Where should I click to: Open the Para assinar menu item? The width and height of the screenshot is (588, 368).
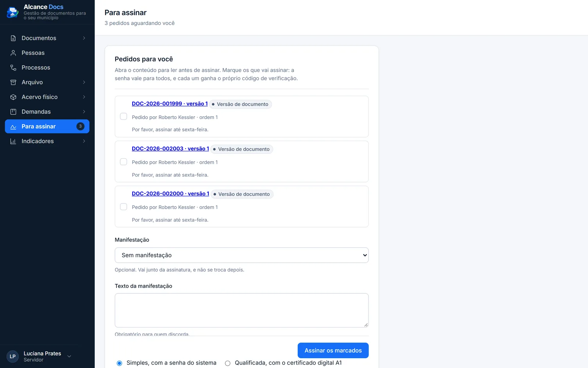(x=47, y=127)
